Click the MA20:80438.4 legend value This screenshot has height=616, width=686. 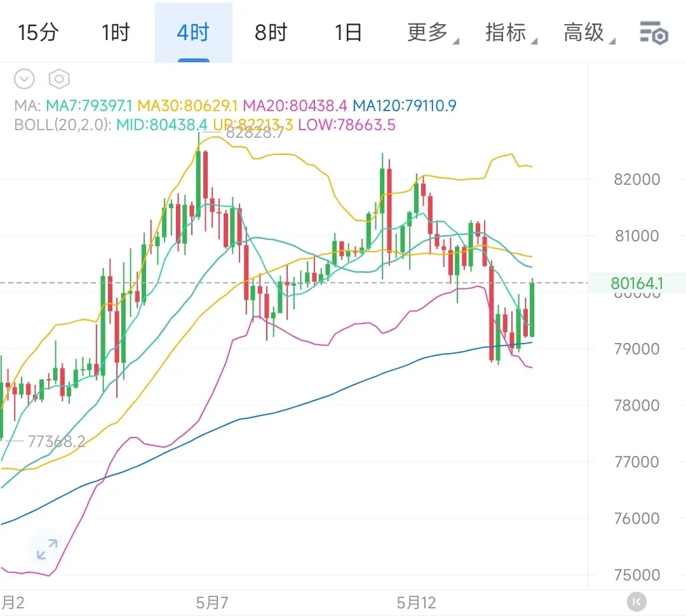click(x=295, y=105)
